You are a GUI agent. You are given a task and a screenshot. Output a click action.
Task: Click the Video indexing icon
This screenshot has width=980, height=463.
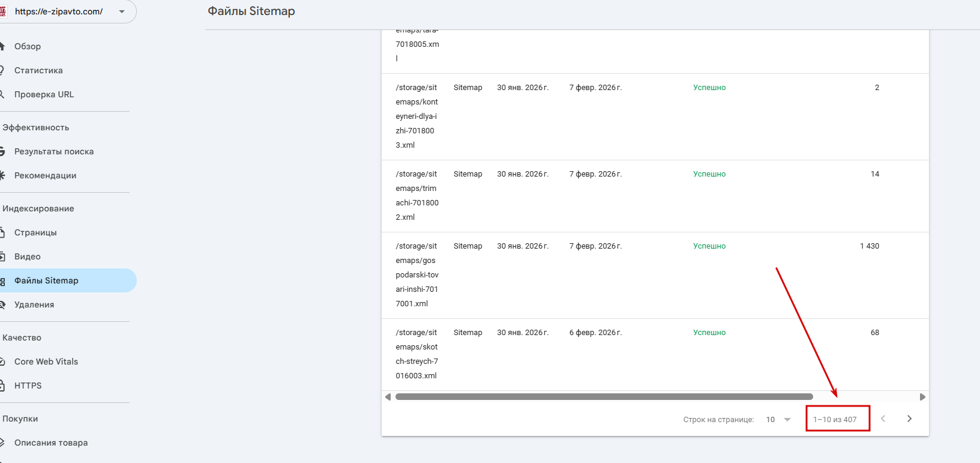pyautogui.click(x=2, y=256)
